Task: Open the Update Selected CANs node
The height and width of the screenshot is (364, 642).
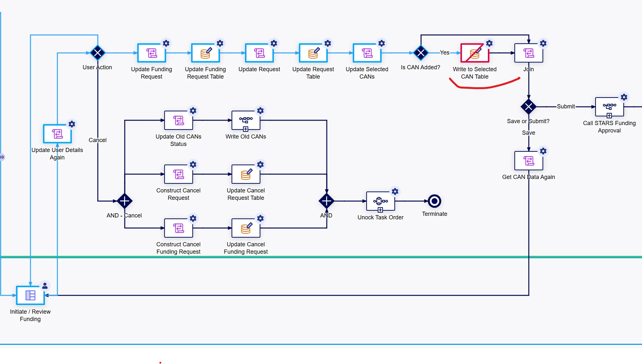Action: 367,53
